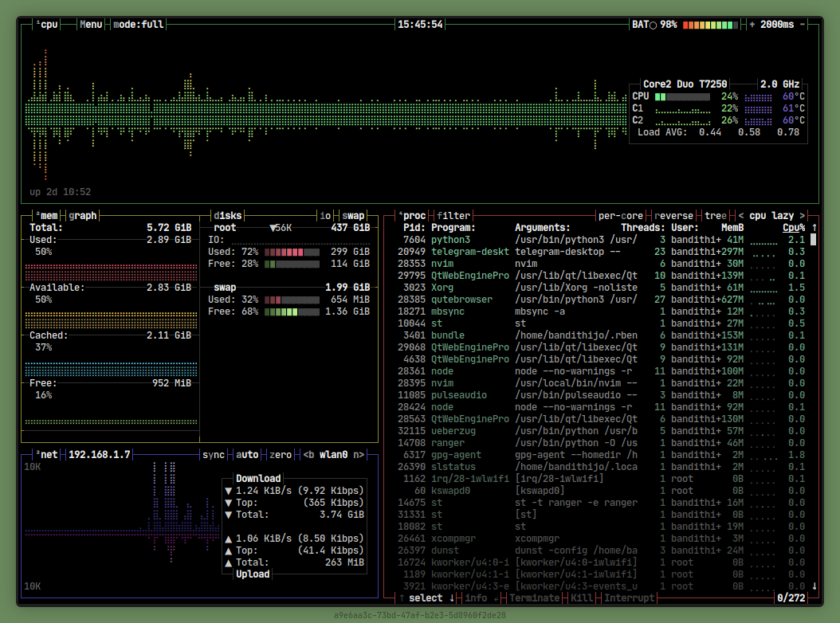Image resolution: width=840 pixels, height=623 pixels.
Task: Open the Menu in the top bar
Action: point(91,25)
